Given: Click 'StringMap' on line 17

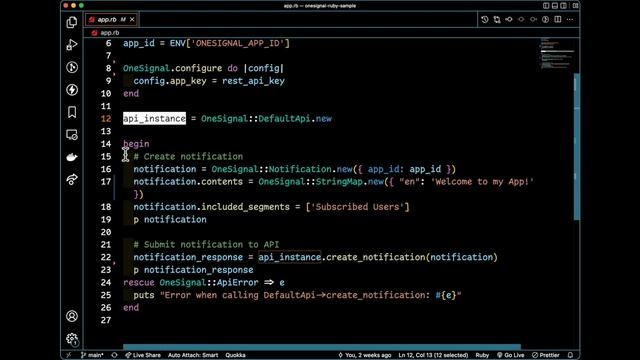Looking at the screenshot, I should [339, 182].
